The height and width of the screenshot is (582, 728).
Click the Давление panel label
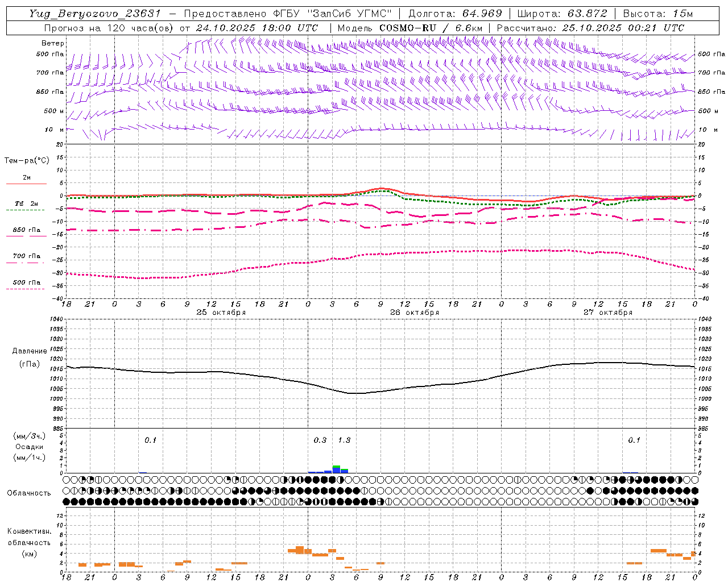click(x=30, y=351)
